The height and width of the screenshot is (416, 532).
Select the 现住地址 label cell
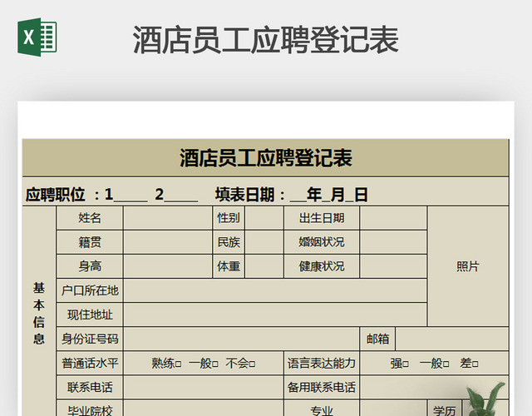tap(90, 314)
